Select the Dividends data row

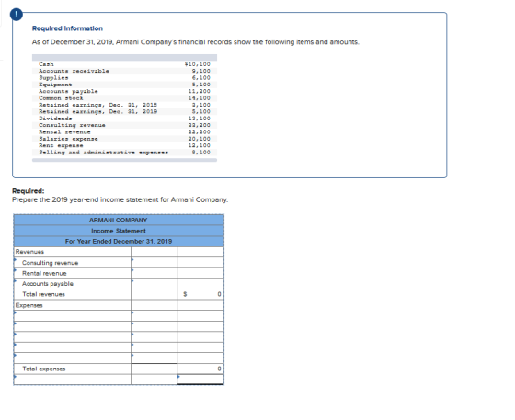pyautogui.click(x=124, y=119)
